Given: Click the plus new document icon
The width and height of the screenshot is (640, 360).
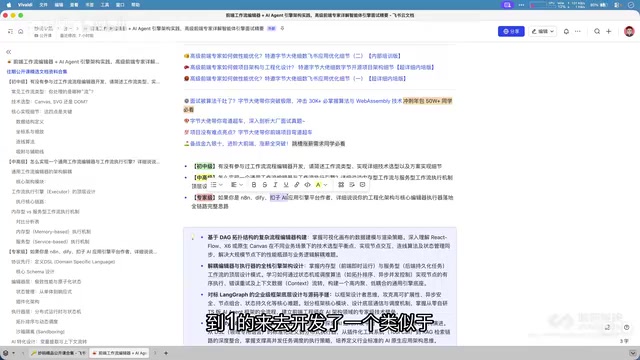Looking at the screenshot, I should point(609,31).
